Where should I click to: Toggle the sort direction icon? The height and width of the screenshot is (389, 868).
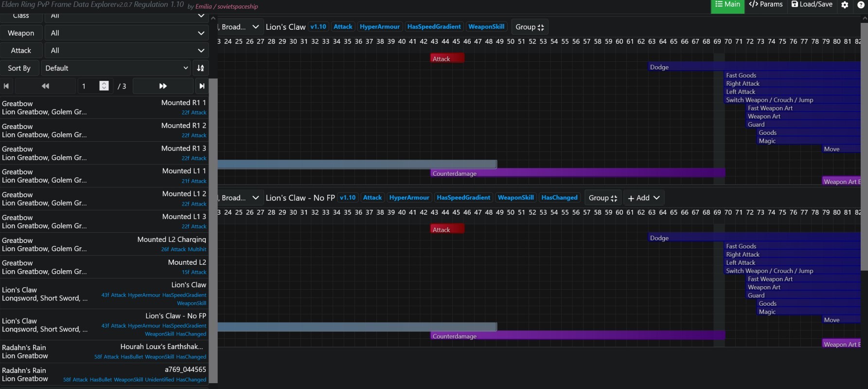coord(200,68)
